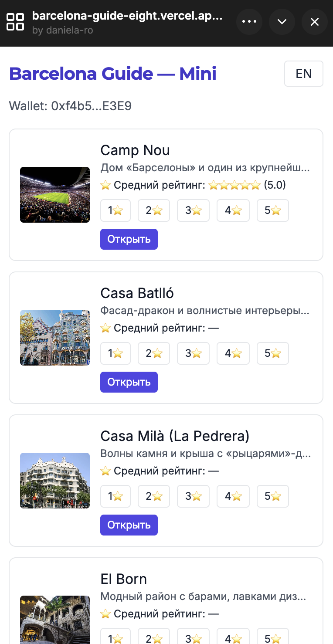The width and height of the screenshot is (333, 644).
Task: Select the Casa Batlló photo thumbnail
Action: point(55,338)
